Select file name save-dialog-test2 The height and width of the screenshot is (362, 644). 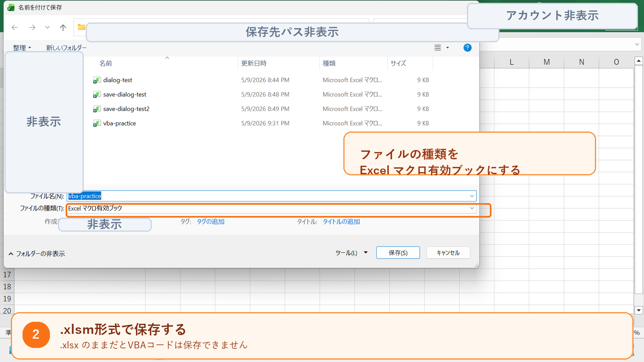coord(126,109)
